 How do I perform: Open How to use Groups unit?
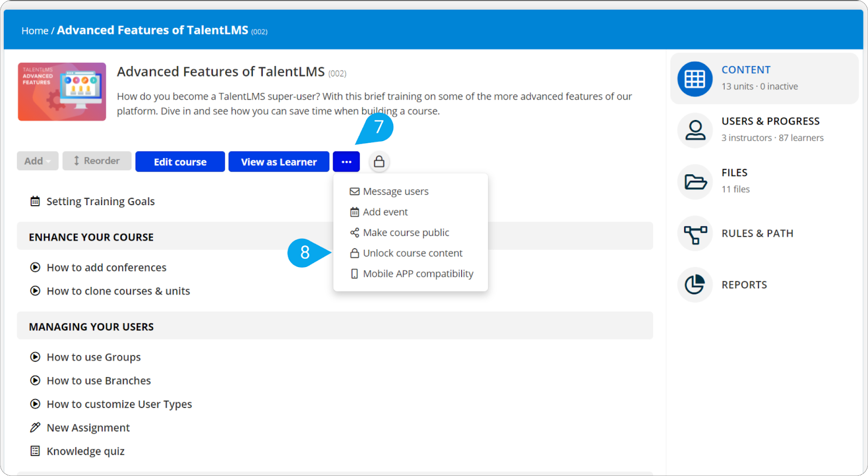[x=93, y=358]
